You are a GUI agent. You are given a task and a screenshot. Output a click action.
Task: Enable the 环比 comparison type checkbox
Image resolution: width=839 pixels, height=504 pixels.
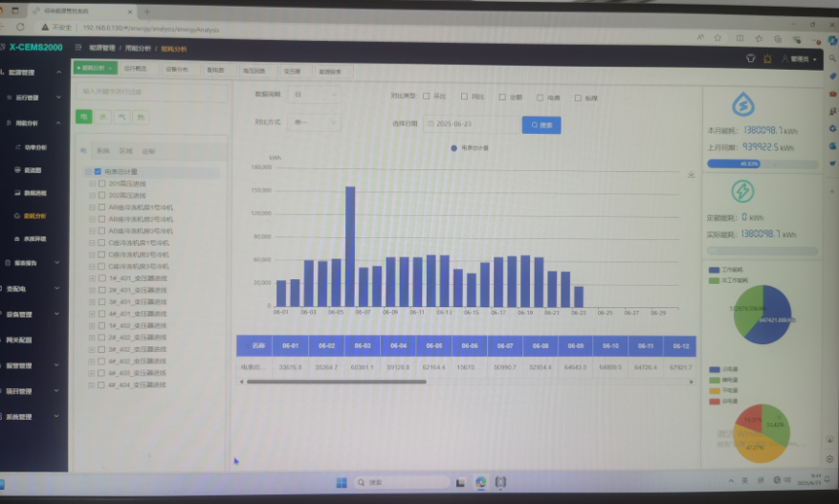point(427,96)
